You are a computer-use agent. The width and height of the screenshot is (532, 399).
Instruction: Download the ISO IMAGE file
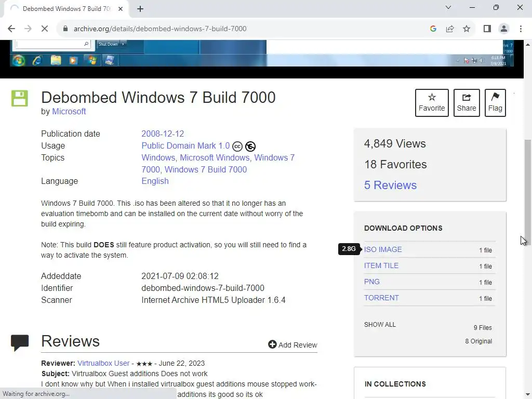click(x=383, y=249)
